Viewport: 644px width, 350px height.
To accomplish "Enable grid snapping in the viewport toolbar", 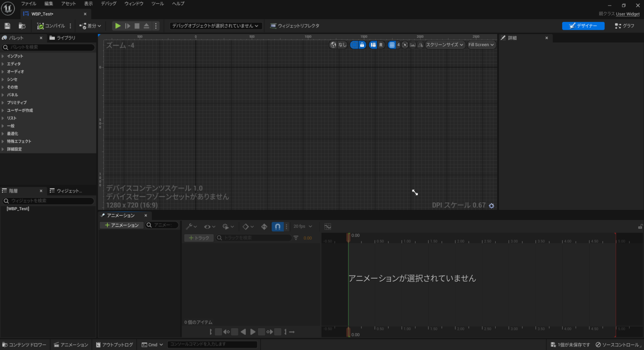I will pyautogui.click(x=392, y=44).
